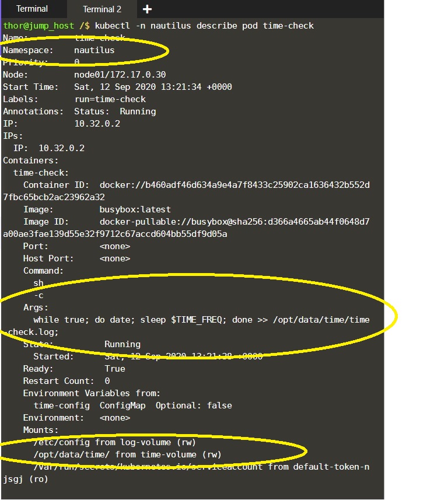The width and height of the screenshot is (448, 500).
Task: Click the Restart Count line
Action: point(66,381)
